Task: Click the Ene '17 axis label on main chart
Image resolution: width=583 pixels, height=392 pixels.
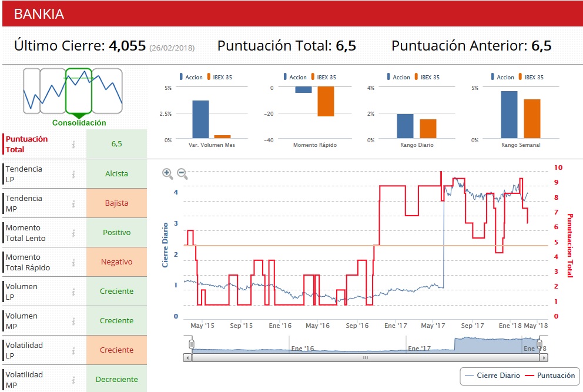Action: coord(396,326)
